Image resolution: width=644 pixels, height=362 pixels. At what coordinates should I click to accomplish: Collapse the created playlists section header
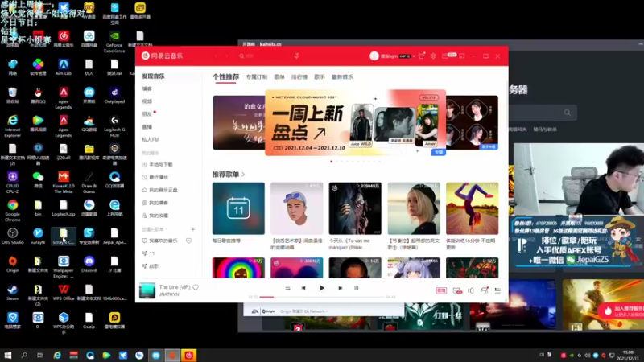[x=155, y=229]
